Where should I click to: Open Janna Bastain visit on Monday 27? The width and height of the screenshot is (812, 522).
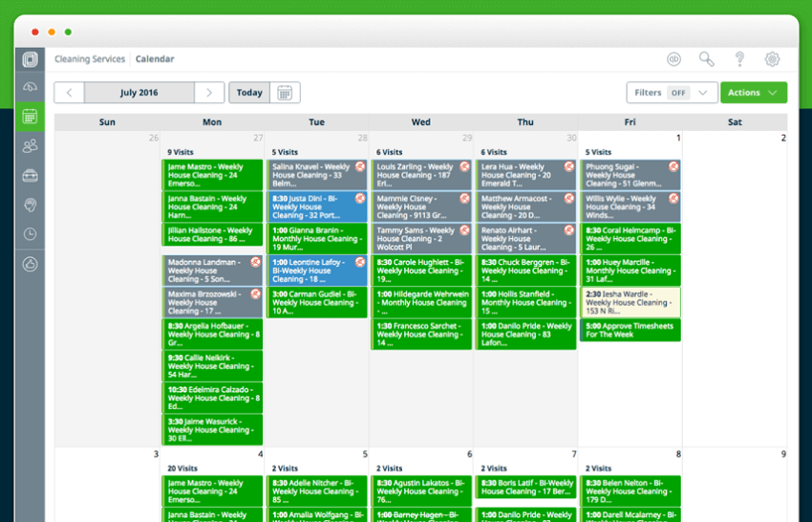click(212, 207)
